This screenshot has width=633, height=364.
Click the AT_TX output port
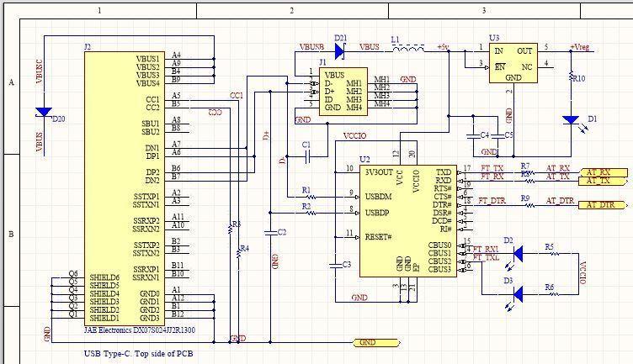tap(604, 181)
